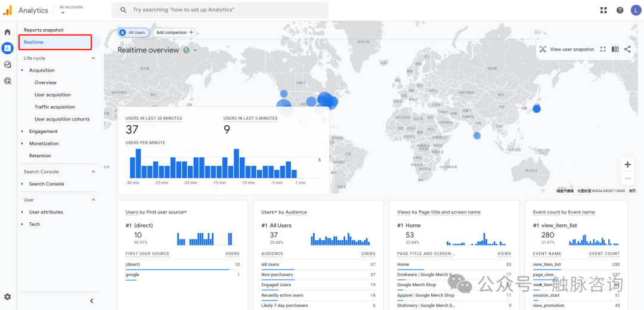The image size is (644, 310).
Task: Zoom in on the map
Action: coord(627,165)
